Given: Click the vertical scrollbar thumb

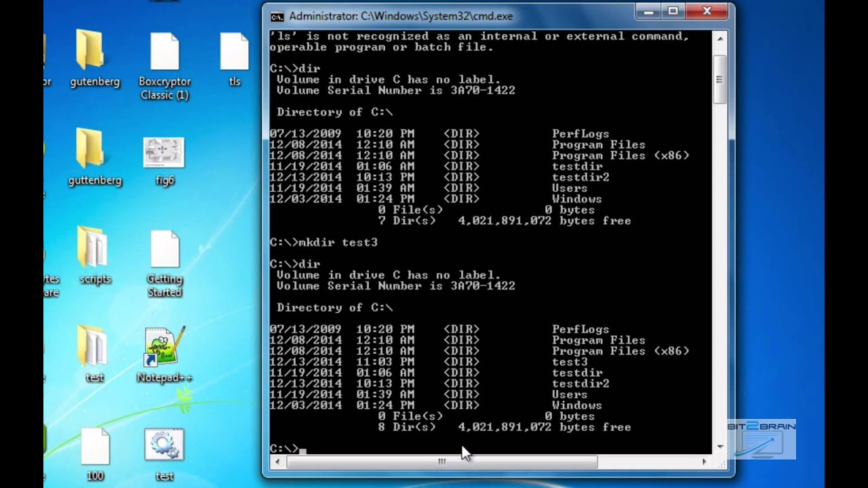Looking at the screenshot, I should (x=719, y=79).
